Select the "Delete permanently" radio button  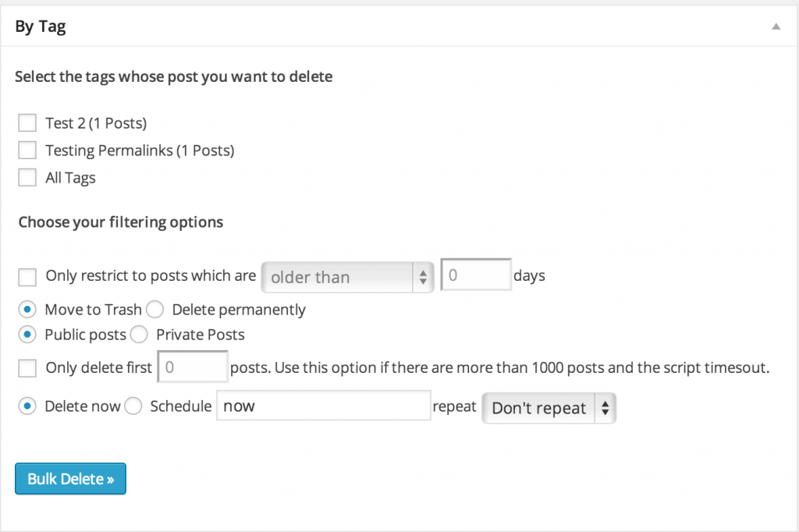coord(154,309)
